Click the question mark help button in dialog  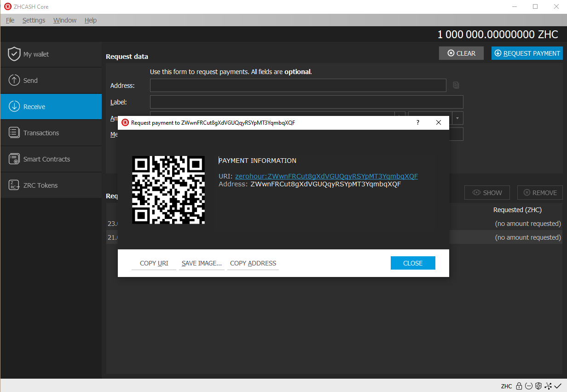pyautogui.click(x=418, y=122)
